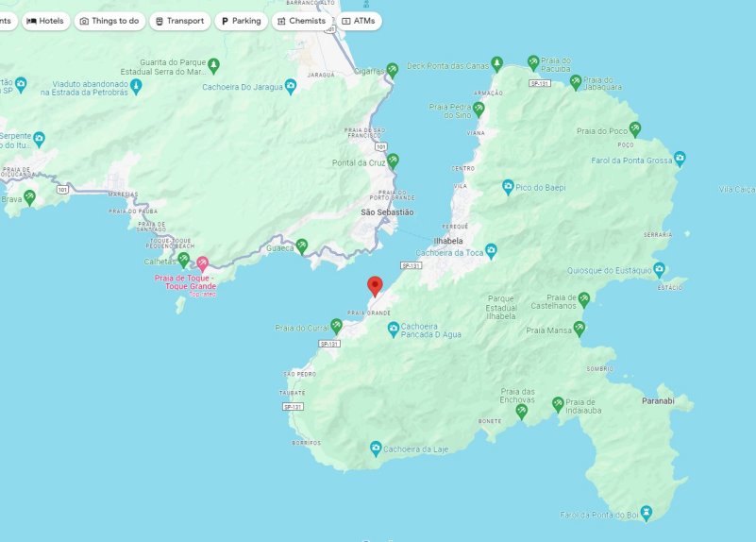Filter map by Hotels
This screenshot has width=756, height=542.
[x=46, y=21]
